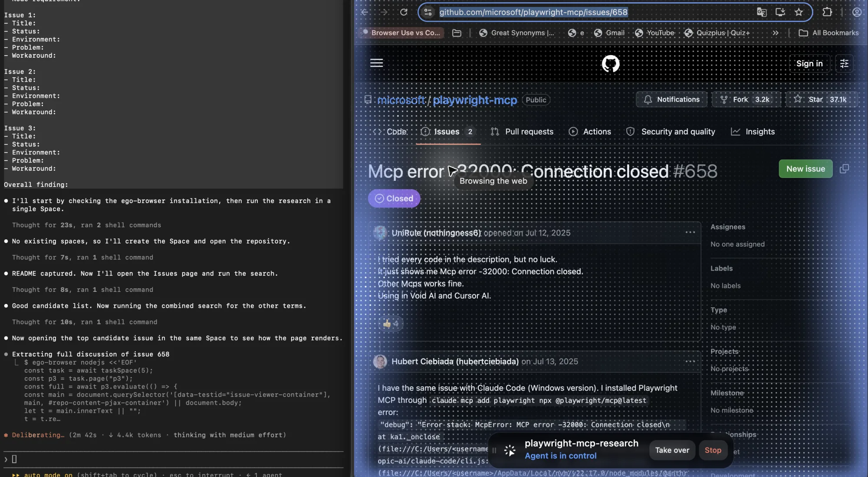Viewport: 868px width, 477px height.
Task: Click Take over in the agent control bar
Action: pos(672,451)
